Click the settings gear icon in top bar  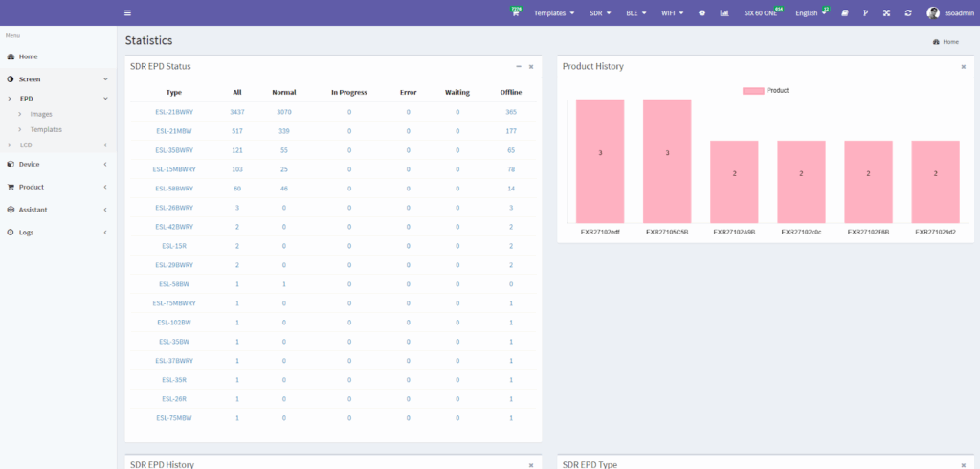(x=702, y=13)
